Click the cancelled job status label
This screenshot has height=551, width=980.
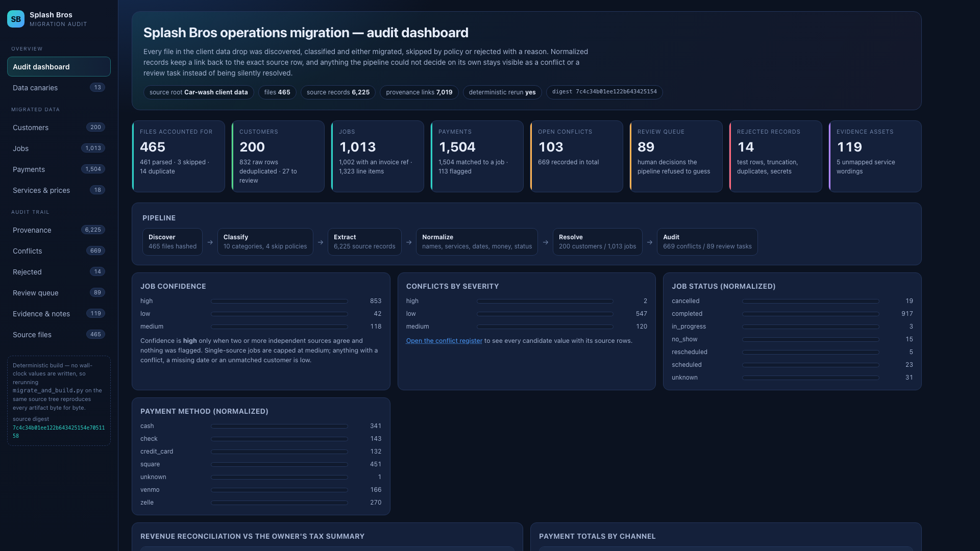[685, 301]
